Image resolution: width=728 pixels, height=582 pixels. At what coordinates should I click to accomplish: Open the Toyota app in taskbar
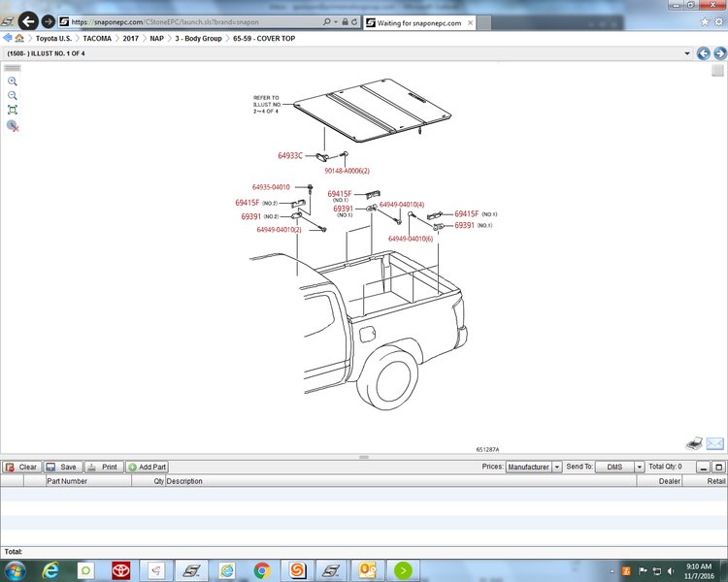tap(121, 571)
